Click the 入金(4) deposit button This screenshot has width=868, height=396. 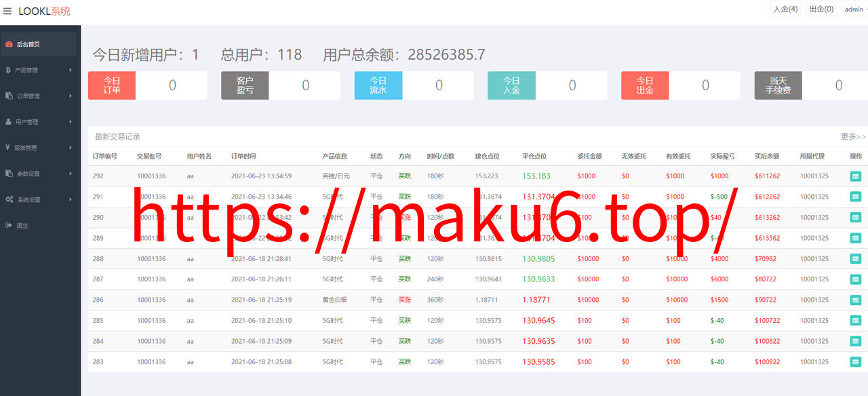point(785,9)
